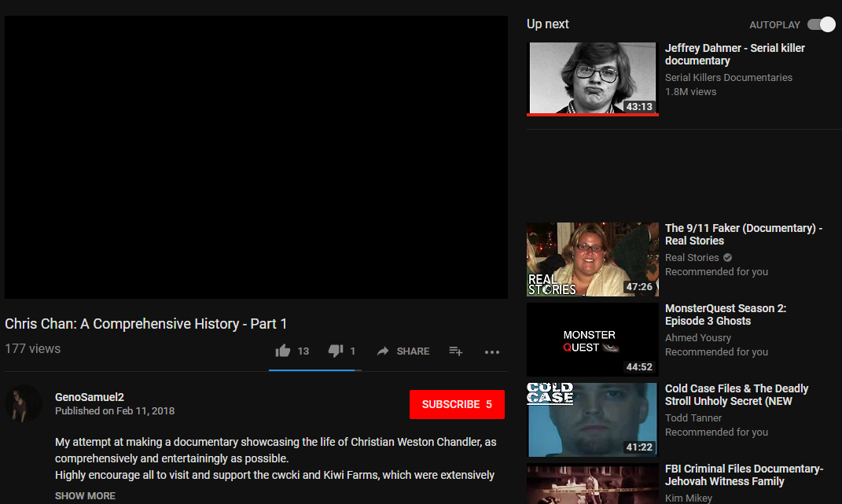Open Jeffrey Dahmer documentary title
Viewport: 842px width, 504px height.
point(734,54)
